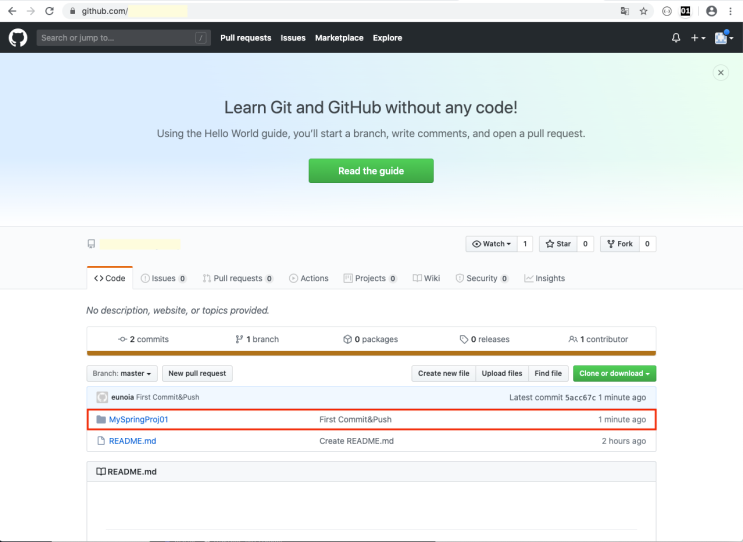Bookmark page using the star icon in address bar
Image resolution: width=743 pixels, height=542 pixels.
[x=643, y=11]
